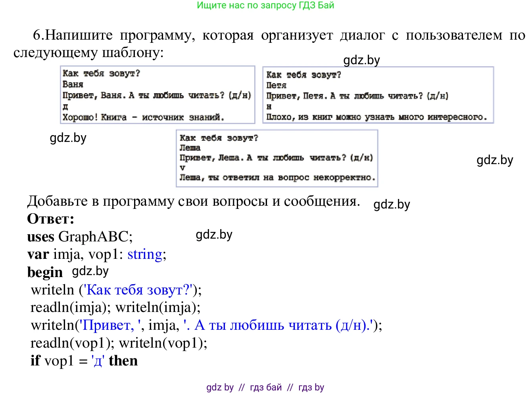This screenshot has height=394, width=532.
Task: Select the Петя dialog screenshot
Action: (x=377, y=94)
